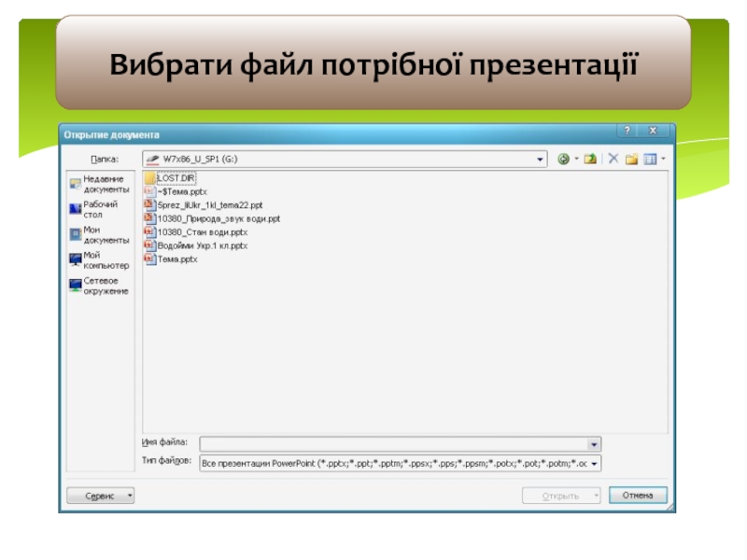
Task: Select 10380_Природа_звук води.ppt file
Action: [213, 218]
